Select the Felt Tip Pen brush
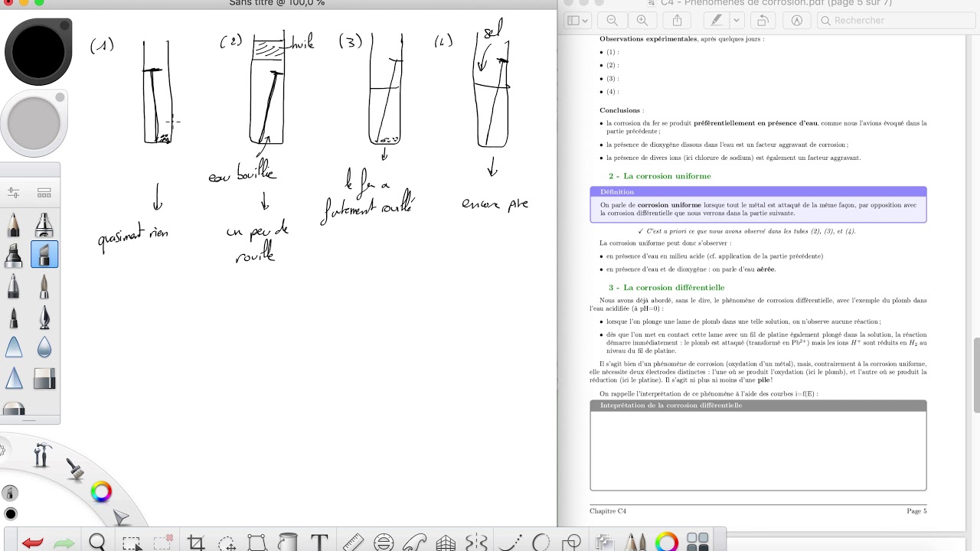The width and height of the screenshot is (980, 551). 13,317
